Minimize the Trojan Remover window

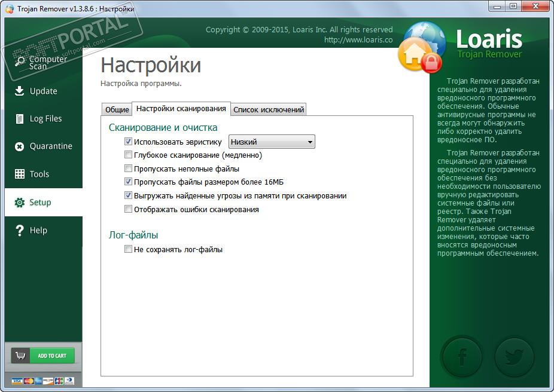[497, 7]
